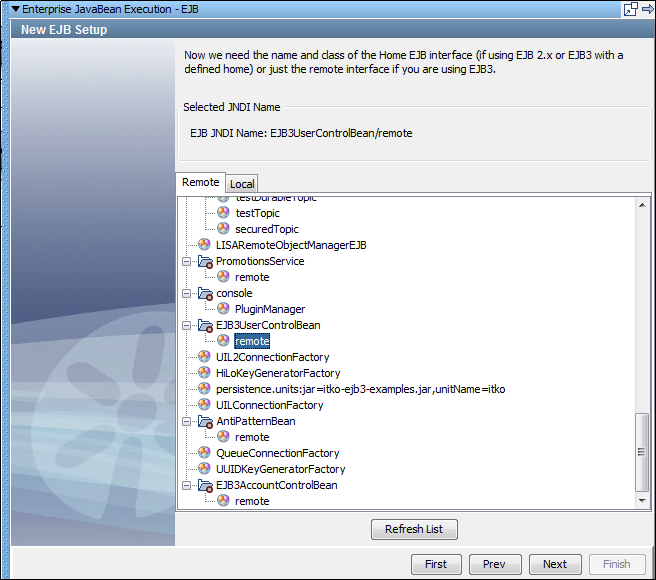656x580 pixels.
Task: Click the AntiPatternBean folder icon
Action: (205, 421)
